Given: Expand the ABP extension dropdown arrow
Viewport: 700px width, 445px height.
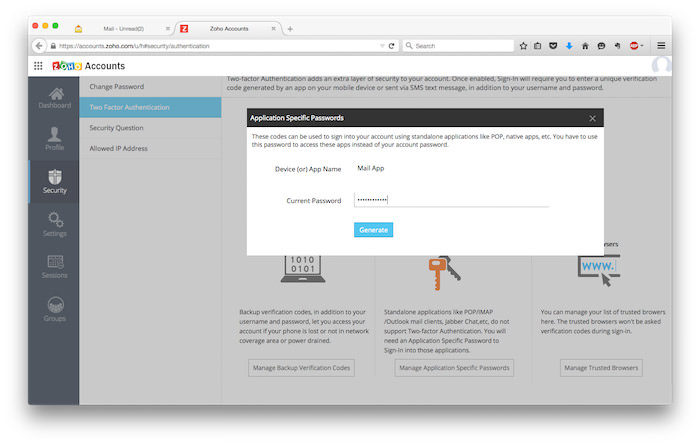Looking at the screenshot, I should click(642, 46).
